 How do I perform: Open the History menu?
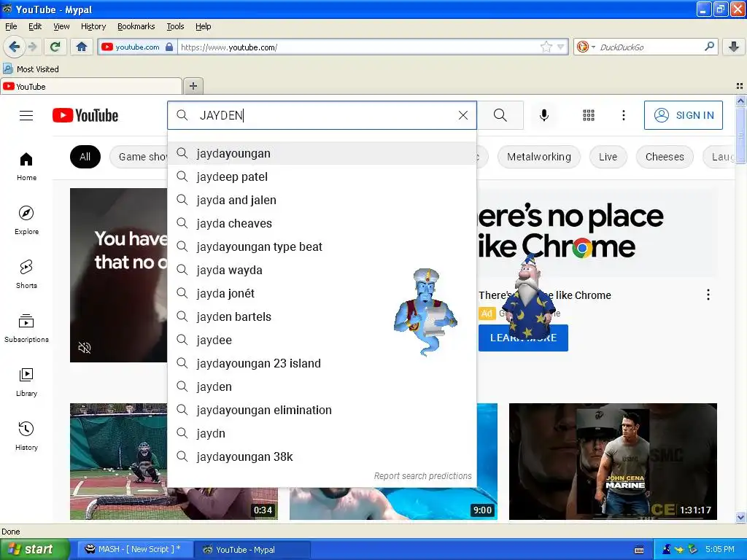pyautogui.click(x=93, y=26)
